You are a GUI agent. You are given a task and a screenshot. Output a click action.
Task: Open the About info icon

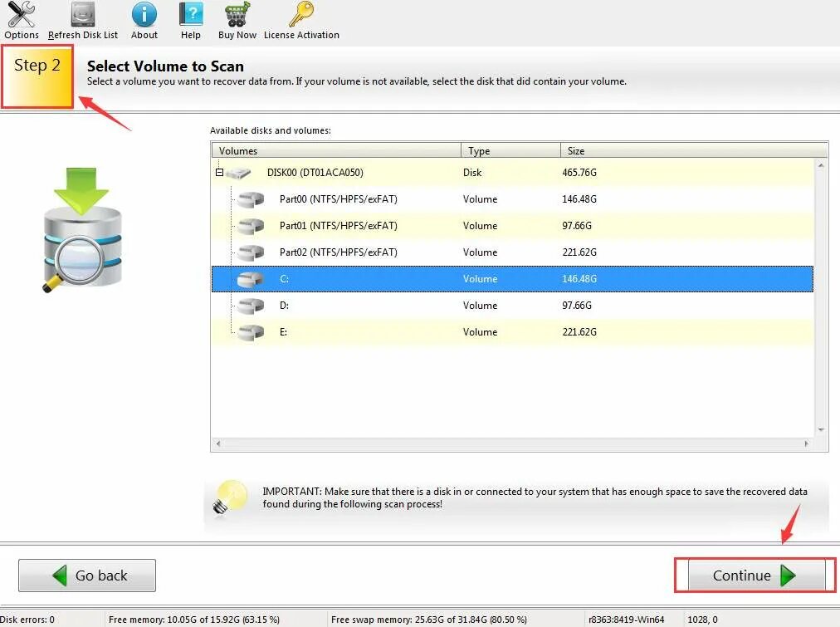pyautogui.click(x=144, y=14)
